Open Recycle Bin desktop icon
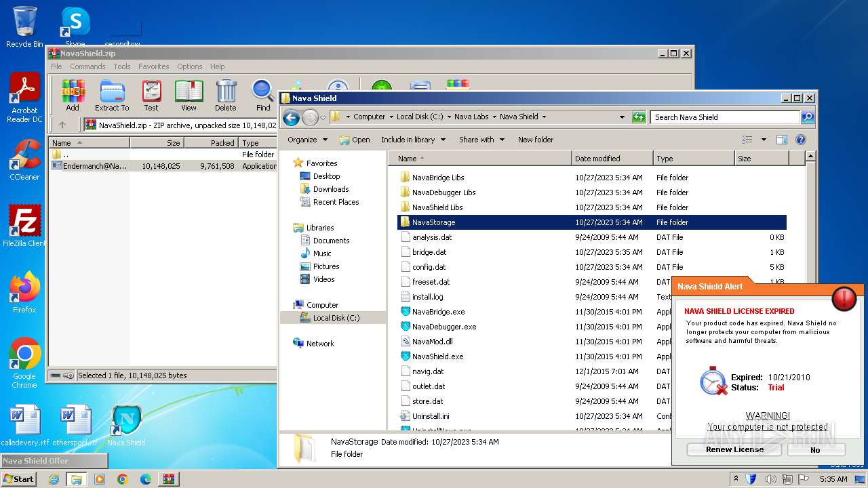 tap(24, 27)
